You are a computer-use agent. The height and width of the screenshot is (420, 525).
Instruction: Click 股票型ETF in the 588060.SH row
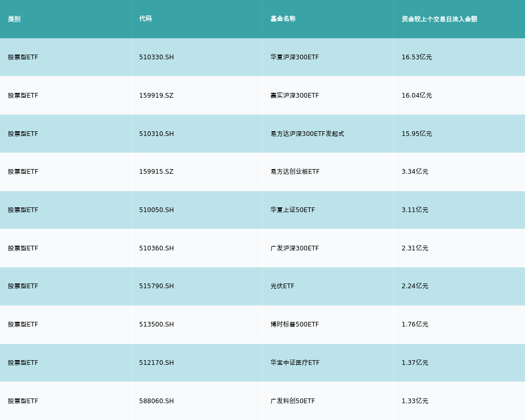tap(23, 401)
